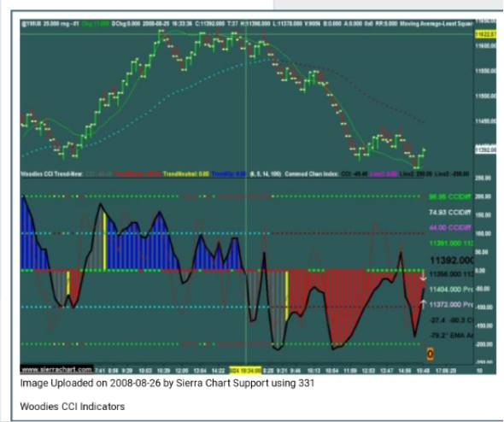Click the white current price tag on axis

coord(485,149)
